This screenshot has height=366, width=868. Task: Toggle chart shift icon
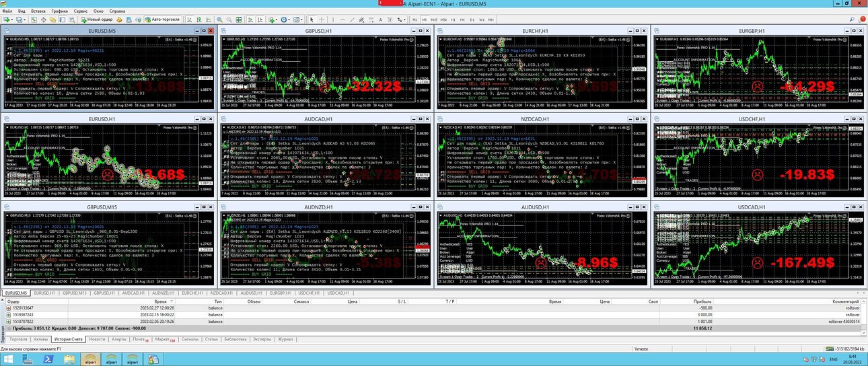(259, 20)
